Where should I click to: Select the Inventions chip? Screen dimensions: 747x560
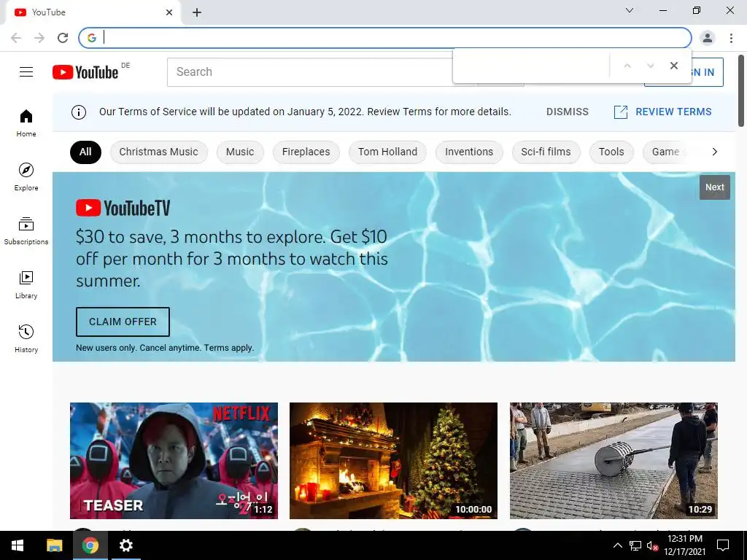click(469, 152)
